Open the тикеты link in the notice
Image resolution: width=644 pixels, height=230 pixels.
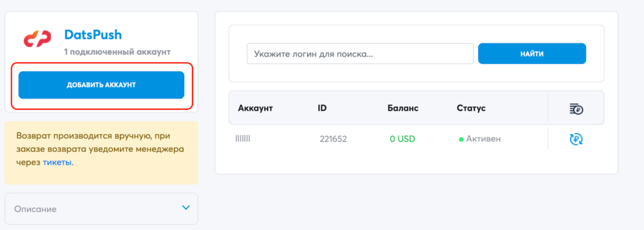[57, 162]
